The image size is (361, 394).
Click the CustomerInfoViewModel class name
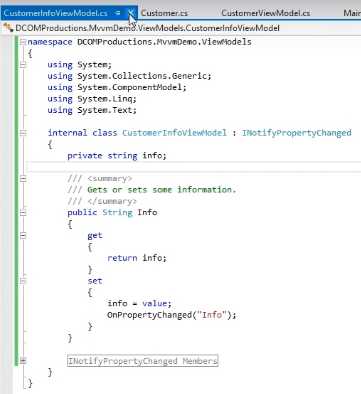pyautogui.click(x=174, y=133)
